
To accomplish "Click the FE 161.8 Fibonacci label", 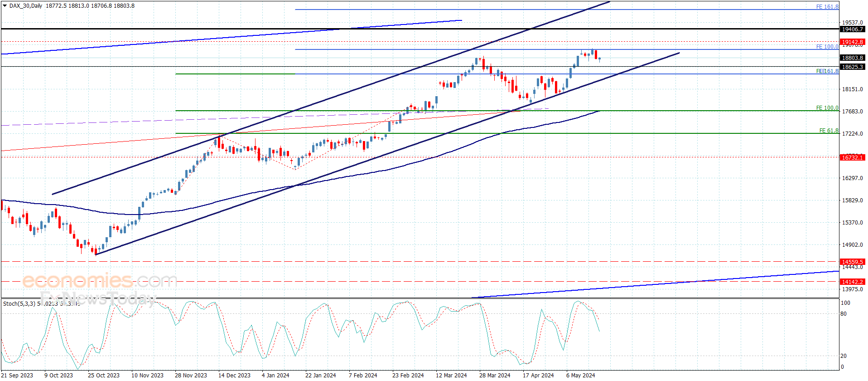I will [x=827, y=7].
